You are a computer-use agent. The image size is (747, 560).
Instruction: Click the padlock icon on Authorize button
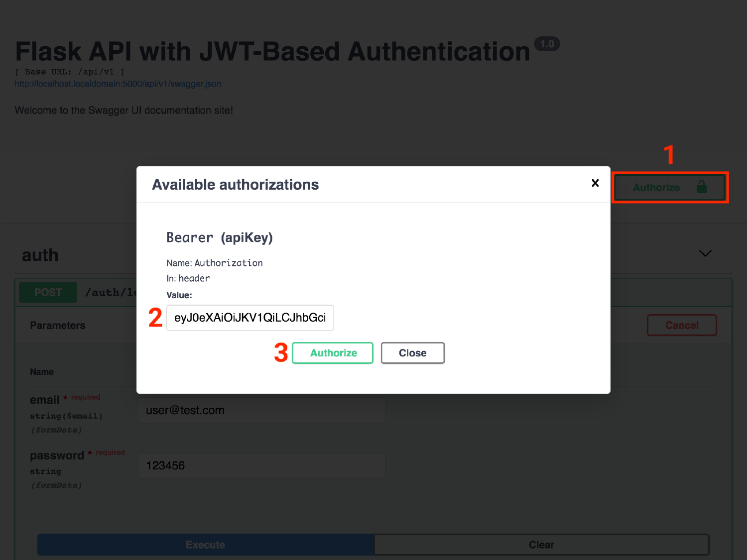702,188
